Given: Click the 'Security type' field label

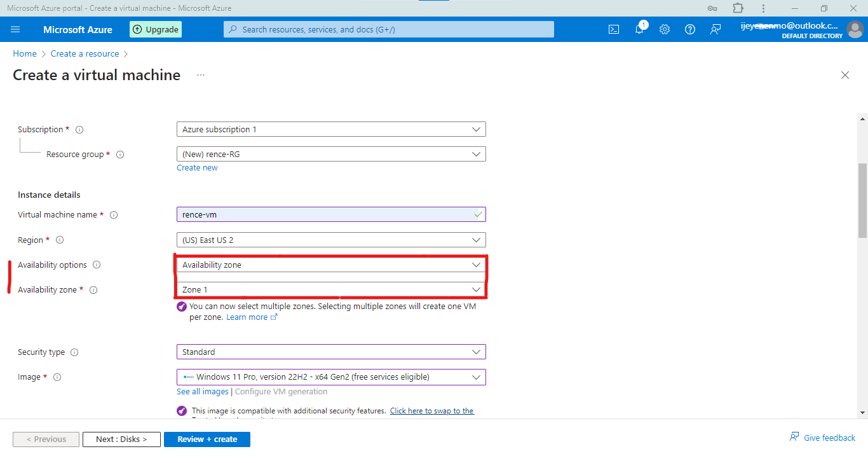Looking at the screenshot, I should pos(41,352).
